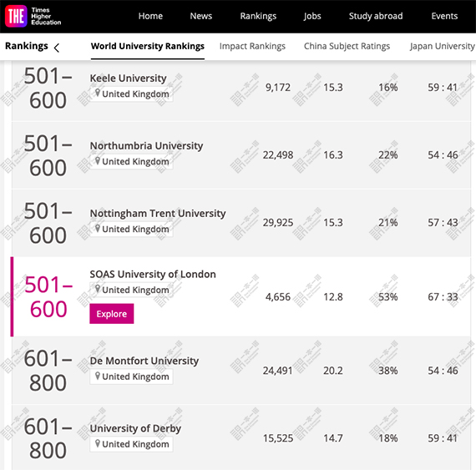Open the Japan University tab
The width and height of the screenshot is (476, 470).
(443, 46)
